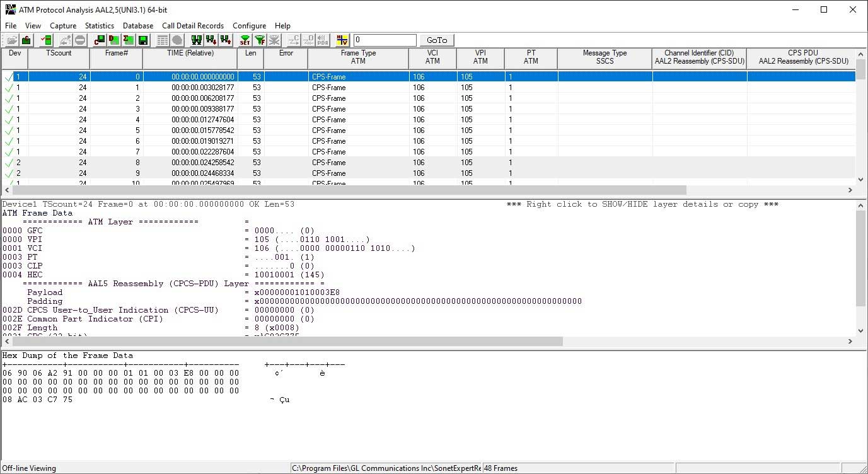Select frame row with time 00:00:00.019019271
Image resolution: width=868 pixels, height=474 pixels.
(x=428, y=141)
